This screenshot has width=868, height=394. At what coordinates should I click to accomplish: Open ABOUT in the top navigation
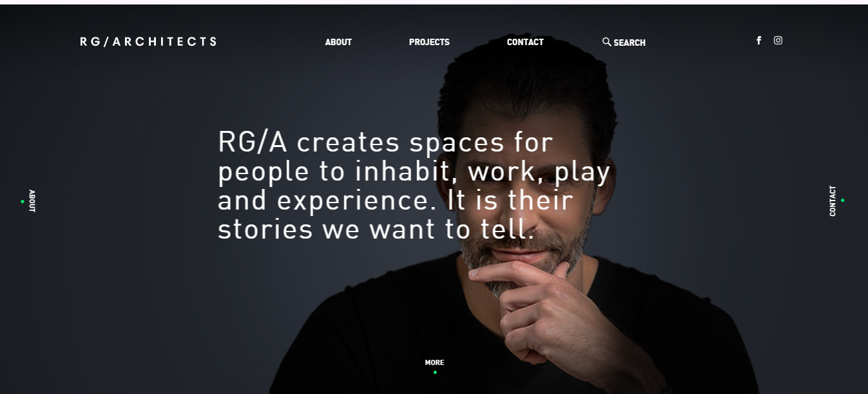click(338, 42)
